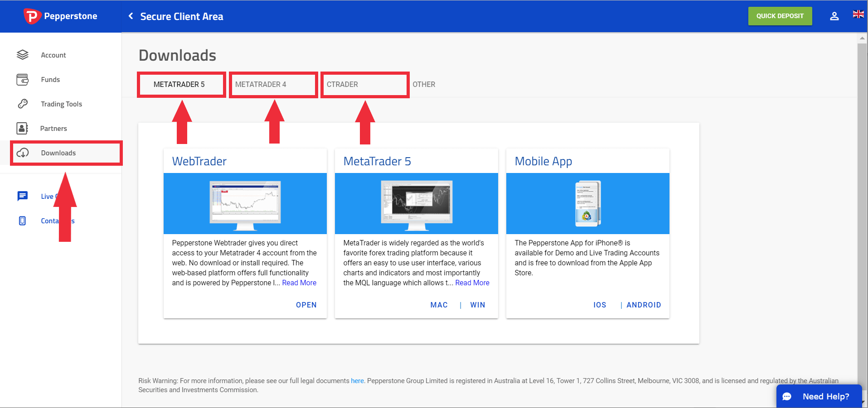Click the Funds wallet icon

(23, 79)
